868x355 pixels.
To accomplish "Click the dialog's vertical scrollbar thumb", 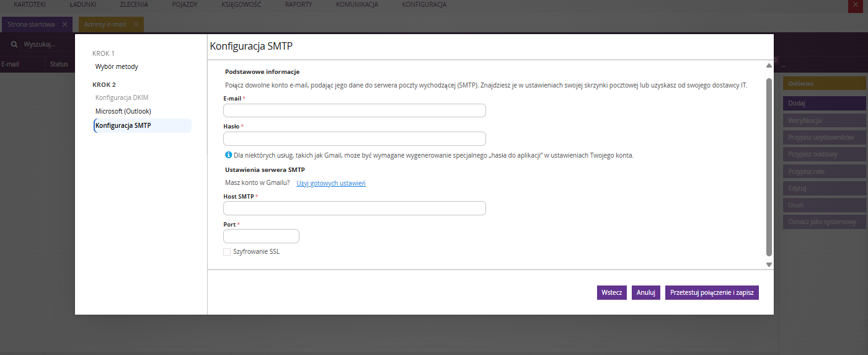I will (769, 167).
